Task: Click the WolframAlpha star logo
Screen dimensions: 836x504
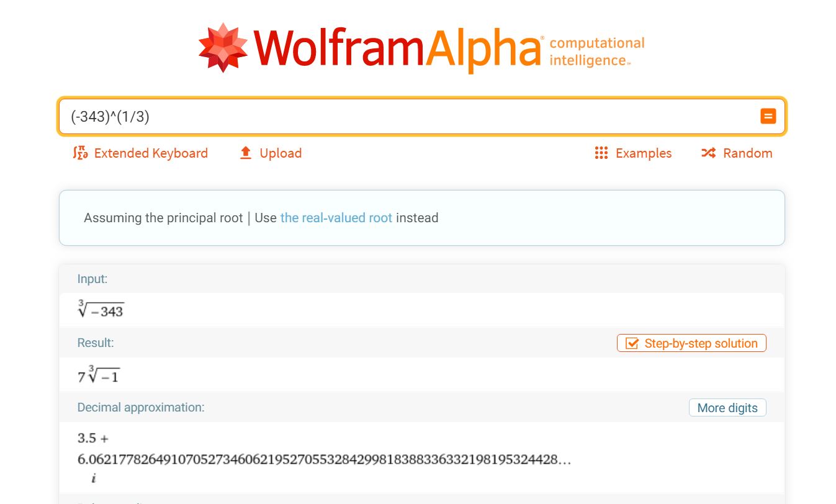Action: 223,48
